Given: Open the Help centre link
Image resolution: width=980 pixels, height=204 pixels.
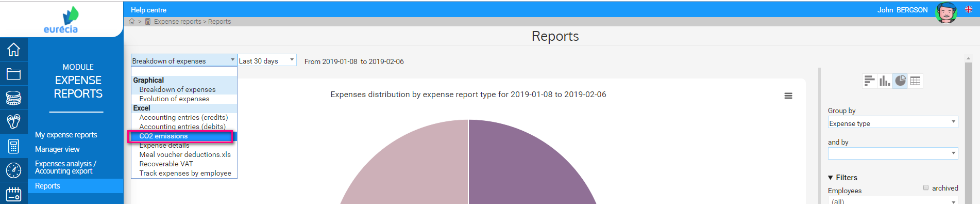Looking at the screenshot, I should [x=148, y=10].
